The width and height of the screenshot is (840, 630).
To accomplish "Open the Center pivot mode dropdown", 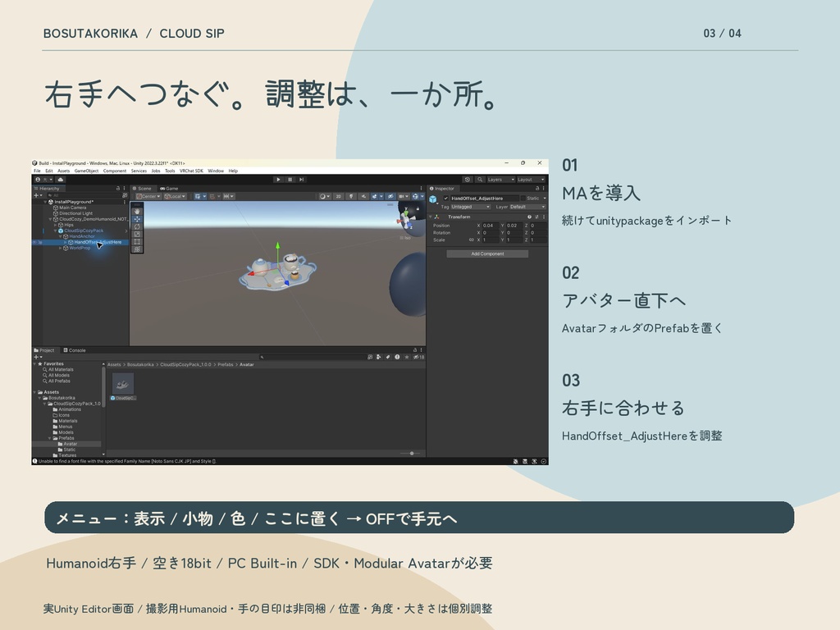I will [148, 197].
